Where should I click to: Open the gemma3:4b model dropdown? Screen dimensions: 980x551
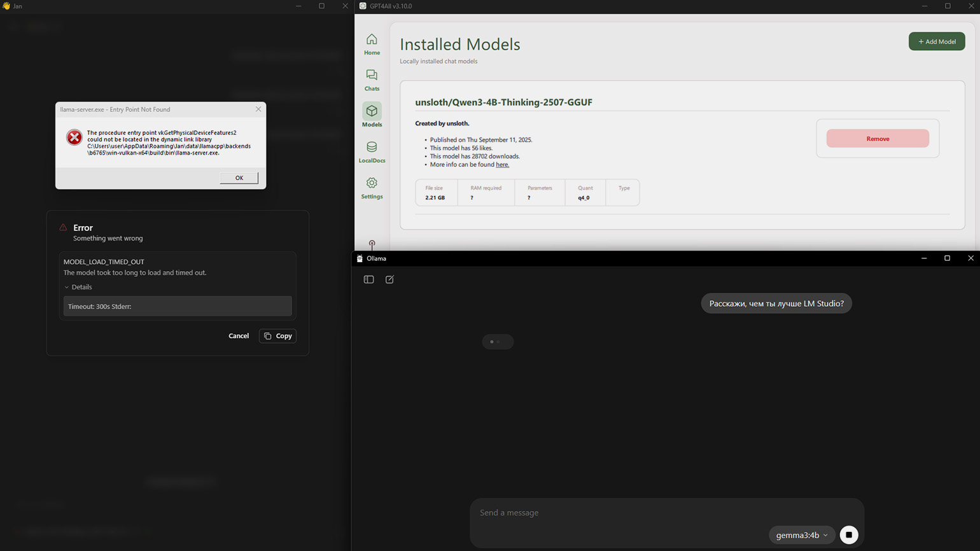pyautogui.click(x=801, y=535)
